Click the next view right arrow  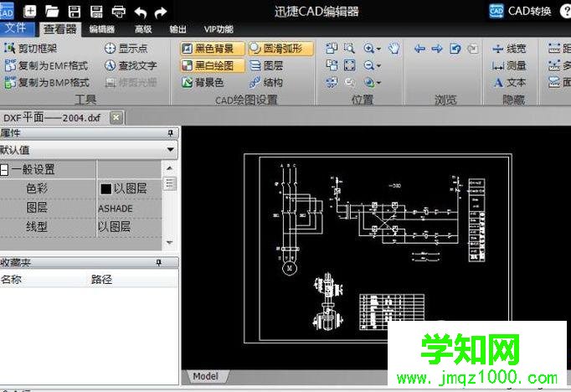click(437, 49)
